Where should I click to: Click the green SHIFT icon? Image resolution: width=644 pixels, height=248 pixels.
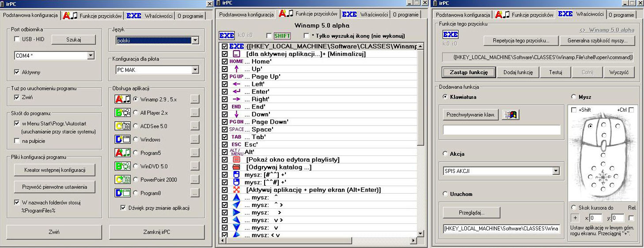coord(282,36)
